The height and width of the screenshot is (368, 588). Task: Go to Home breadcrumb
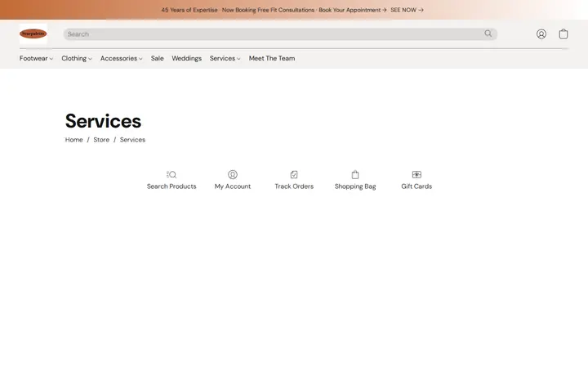tap(73, 140)
